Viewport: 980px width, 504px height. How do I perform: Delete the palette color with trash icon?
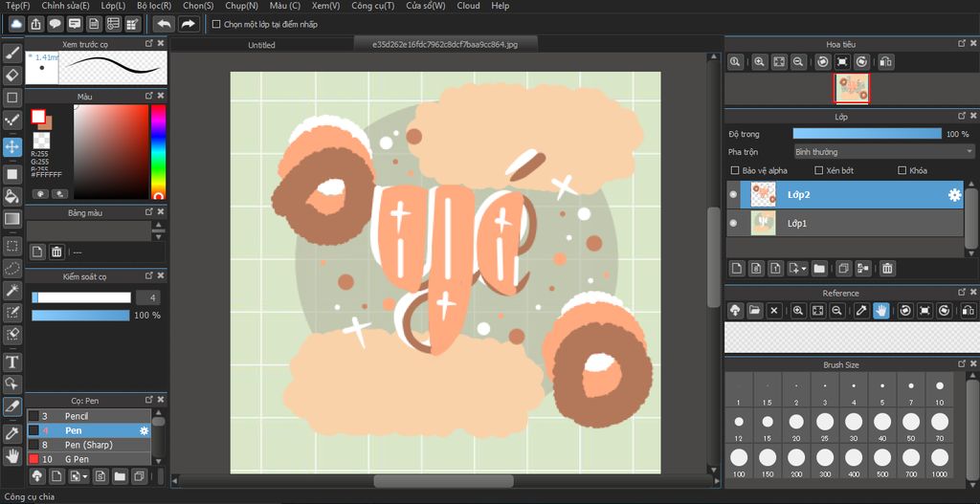pyautogui.click(x=56, y=252)
